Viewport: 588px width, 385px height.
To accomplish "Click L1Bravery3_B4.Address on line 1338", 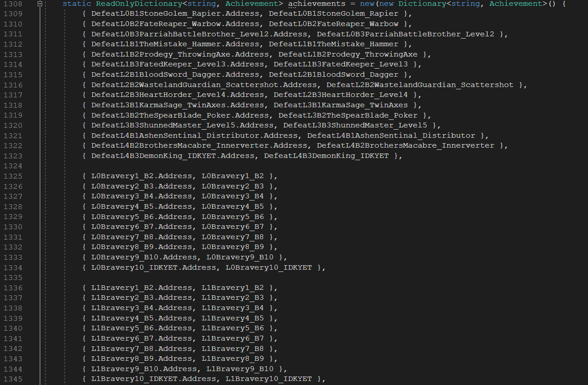I will pos(142,308).
